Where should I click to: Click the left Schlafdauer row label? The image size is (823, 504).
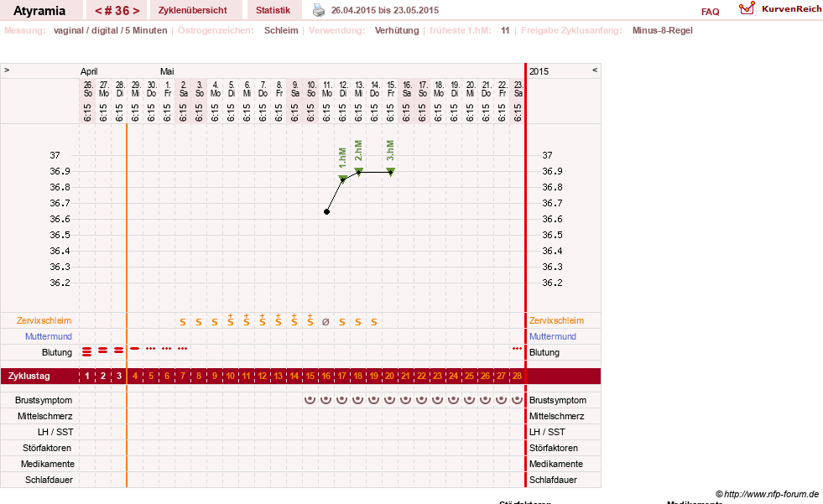pos(49,480)
